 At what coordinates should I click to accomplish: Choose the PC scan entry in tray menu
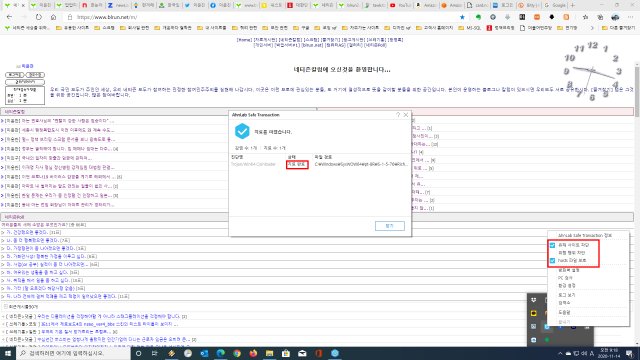pyautogui.click(x=565, y=278)
